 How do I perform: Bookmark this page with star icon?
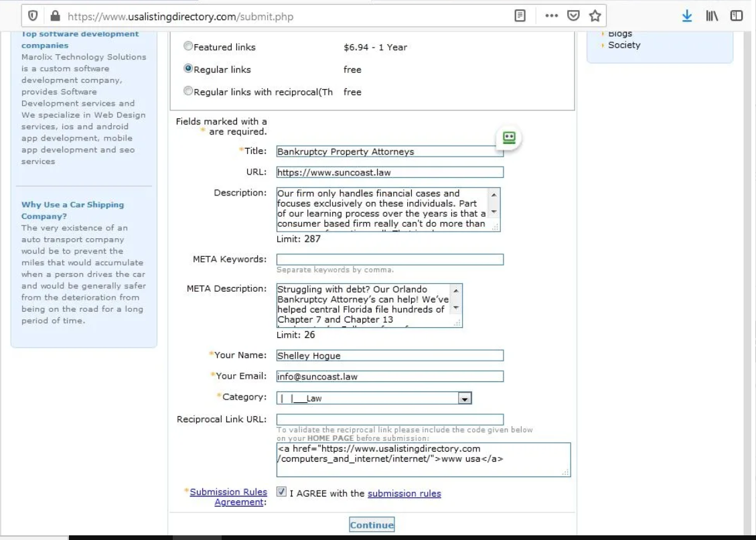click(x=595, y=16)
